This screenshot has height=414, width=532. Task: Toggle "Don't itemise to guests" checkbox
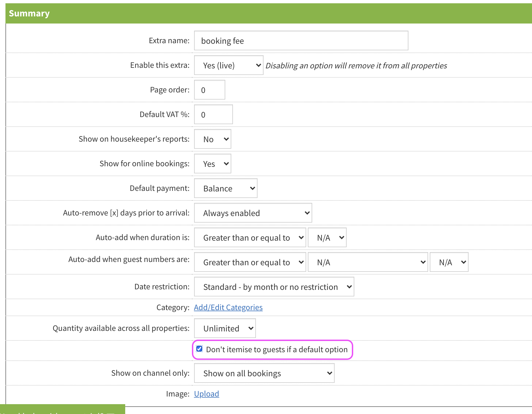(x=199, y=349)
